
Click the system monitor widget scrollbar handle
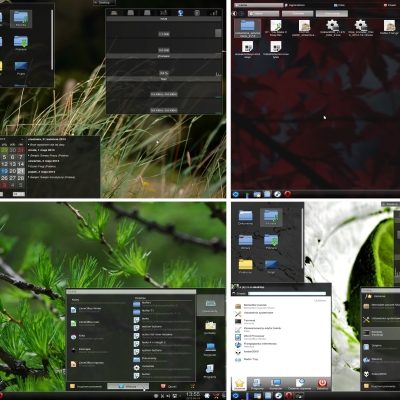click(218, 33)
